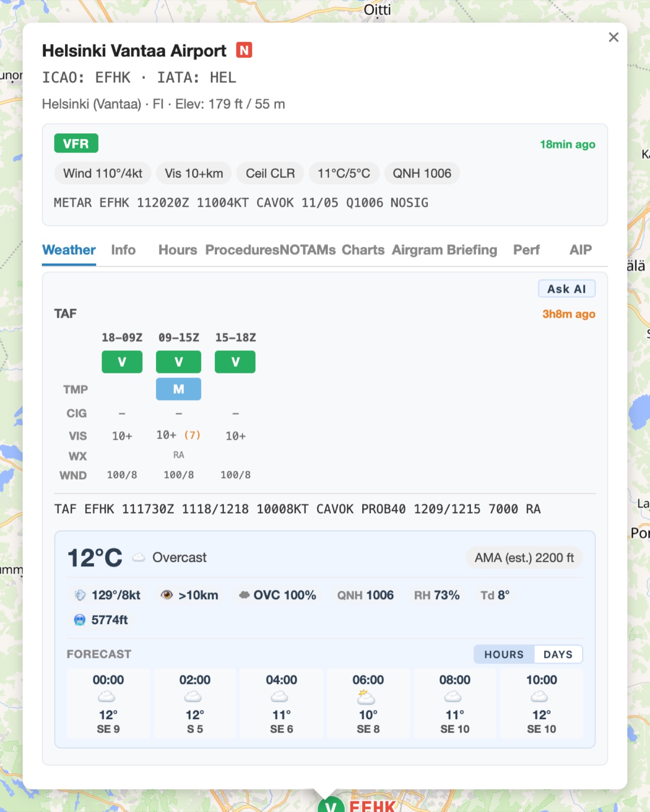Select the QNH 1006 chip
The height and width of the screenshot is (812, 650).
pos(422,173)
